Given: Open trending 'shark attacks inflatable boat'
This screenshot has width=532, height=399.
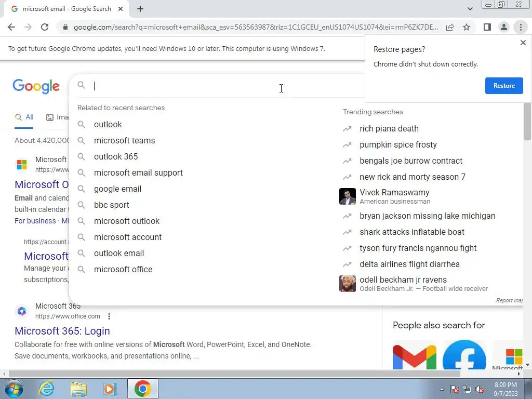Looking at the screenshot, I should pyautogui.click(x=412, y=232).
